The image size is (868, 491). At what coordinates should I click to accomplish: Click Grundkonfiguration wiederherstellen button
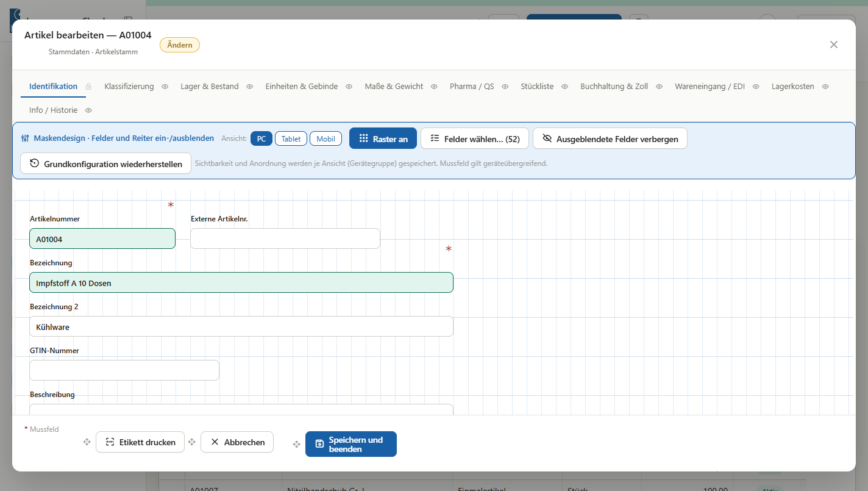pyautogui.click(x=105, y=163)
